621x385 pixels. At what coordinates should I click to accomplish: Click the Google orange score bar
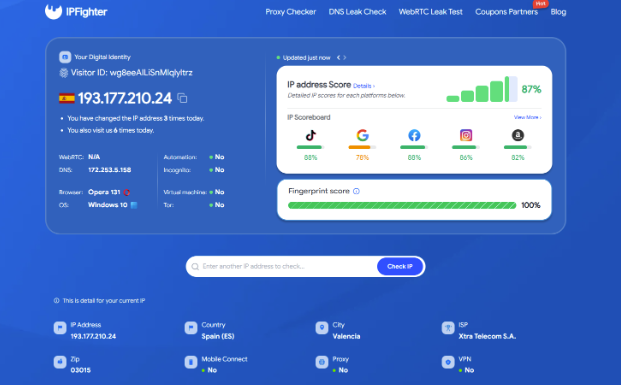(x=362, y=147)
